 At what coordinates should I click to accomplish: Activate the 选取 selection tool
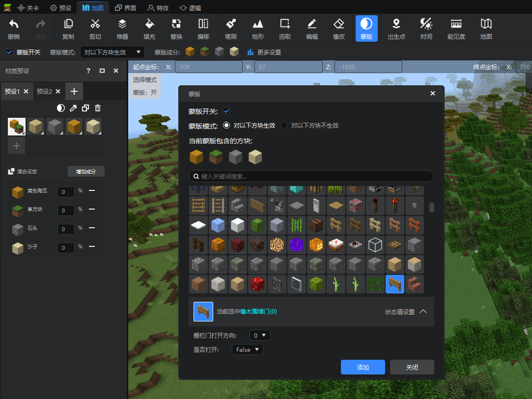pyautogui.click(x=284, y=28)
